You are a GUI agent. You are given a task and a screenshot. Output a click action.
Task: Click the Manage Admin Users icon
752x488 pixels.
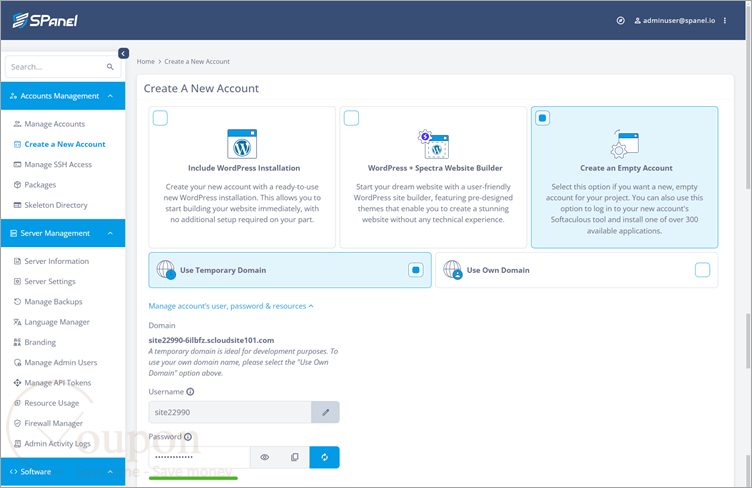coord(17,362)
